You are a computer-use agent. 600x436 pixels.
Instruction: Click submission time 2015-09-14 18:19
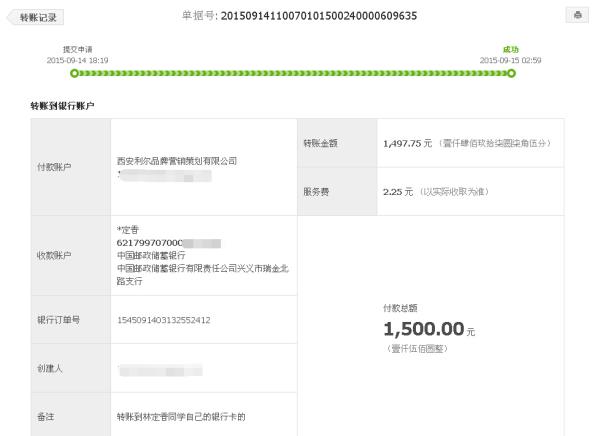pos(77,60)
